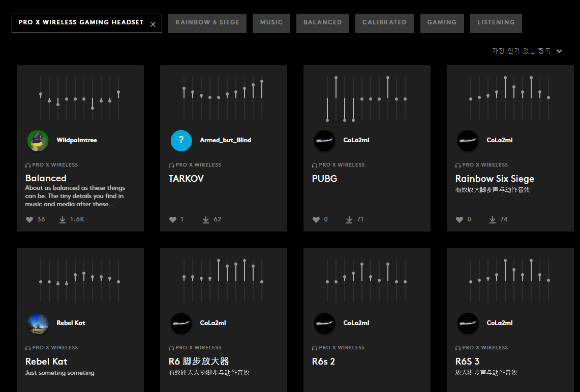Viewport: 580px width, 392px height.
Task: Like the TARKOV preset
Action: (173, 219)
